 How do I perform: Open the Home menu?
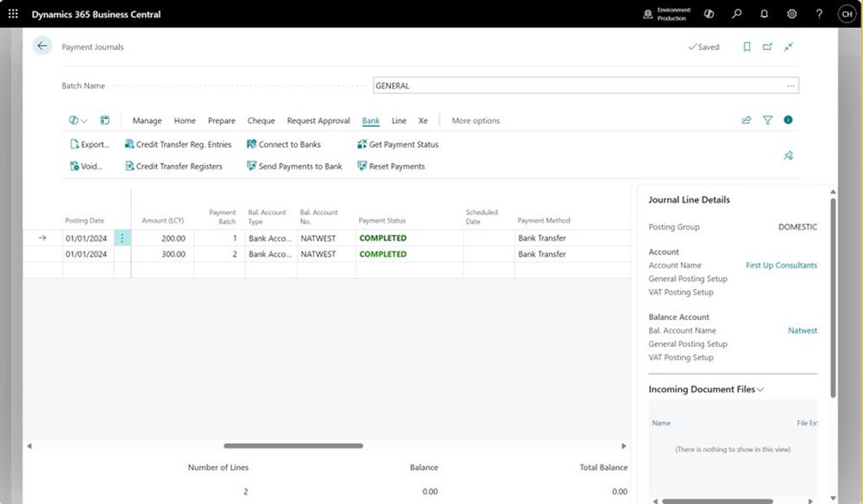click(185, 121)
